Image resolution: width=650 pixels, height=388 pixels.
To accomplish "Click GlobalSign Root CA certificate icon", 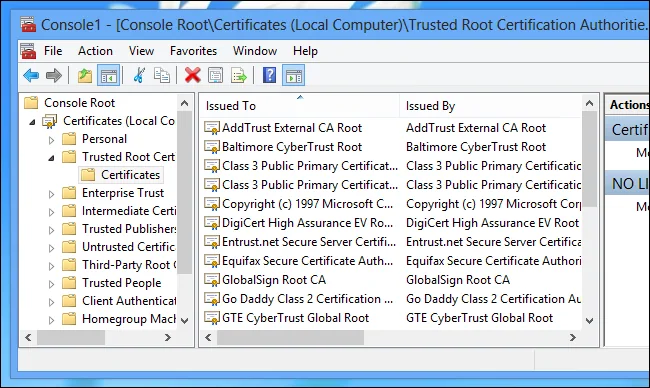I will pyautogui.click(x=212, y=280).
